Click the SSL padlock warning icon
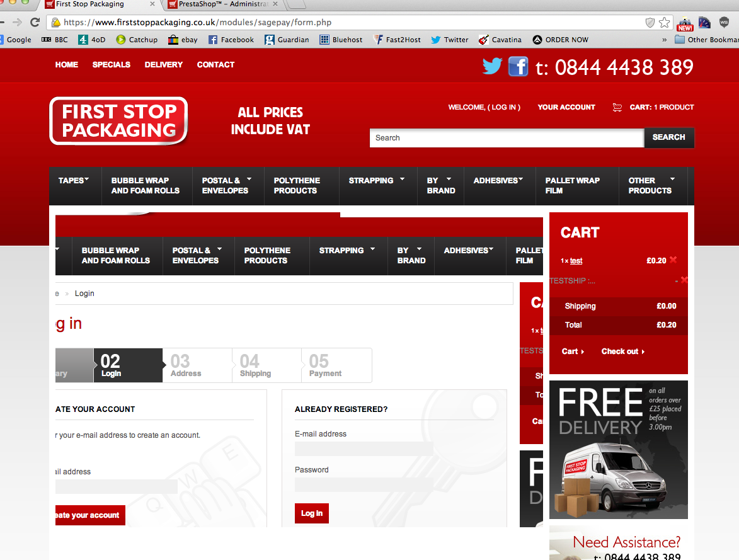Image resolution: width=739 pixels, height=560 pixels. (x=55, y=22)
